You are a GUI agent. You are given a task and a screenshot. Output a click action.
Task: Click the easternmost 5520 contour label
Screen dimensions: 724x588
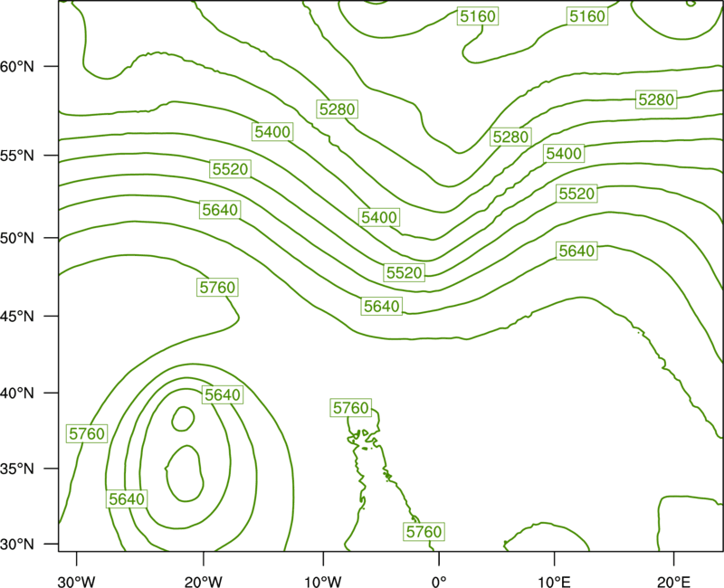point(576,194)
